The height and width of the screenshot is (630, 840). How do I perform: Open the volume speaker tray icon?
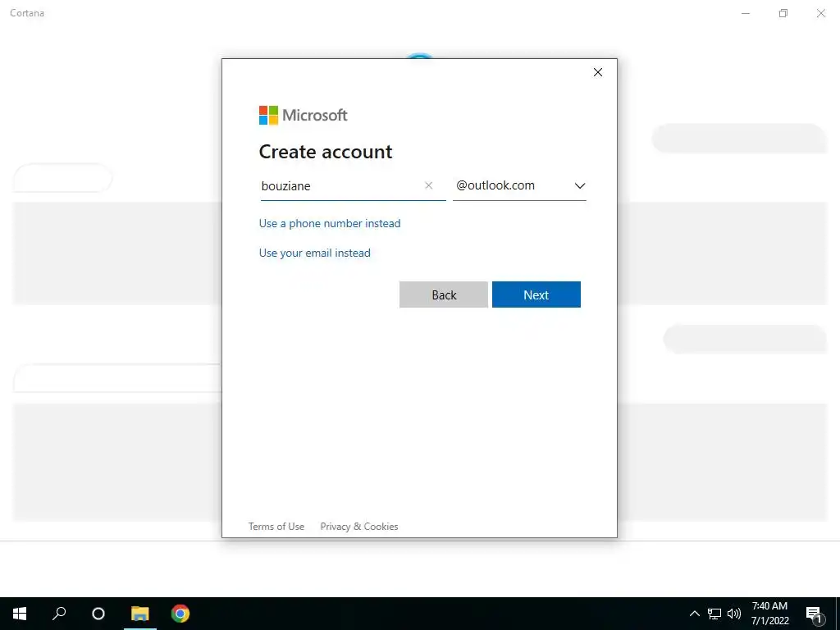[734, 614]
